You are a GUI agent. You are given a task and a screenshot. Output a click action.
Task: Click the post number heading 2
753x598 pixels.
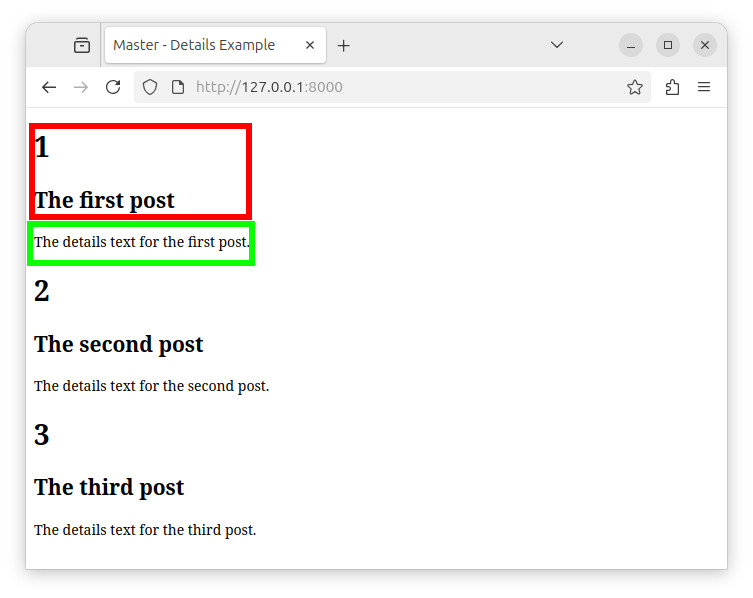tap(41, 291)
